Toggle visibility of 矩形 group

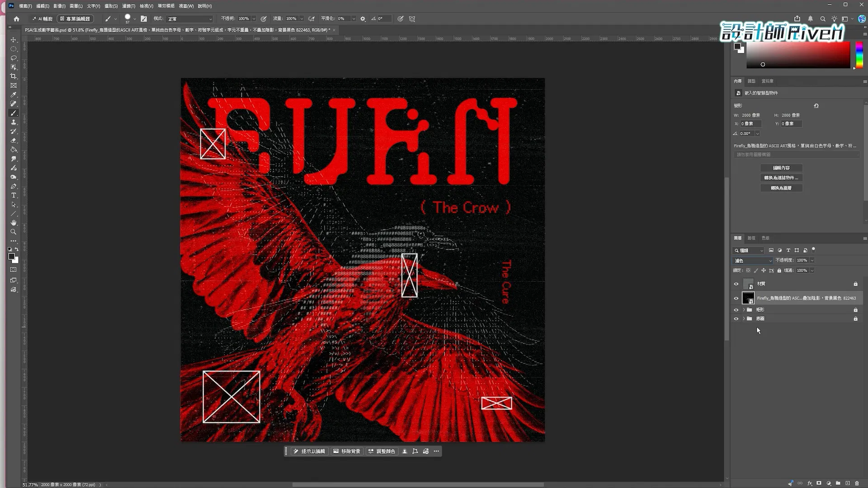736,310
